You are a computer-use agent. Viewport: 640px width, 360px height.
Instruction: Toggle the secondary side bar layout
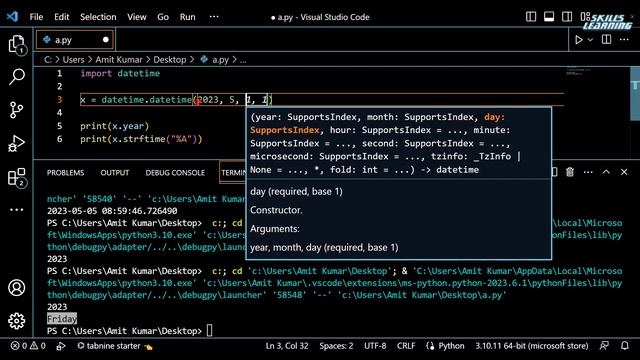567,17
